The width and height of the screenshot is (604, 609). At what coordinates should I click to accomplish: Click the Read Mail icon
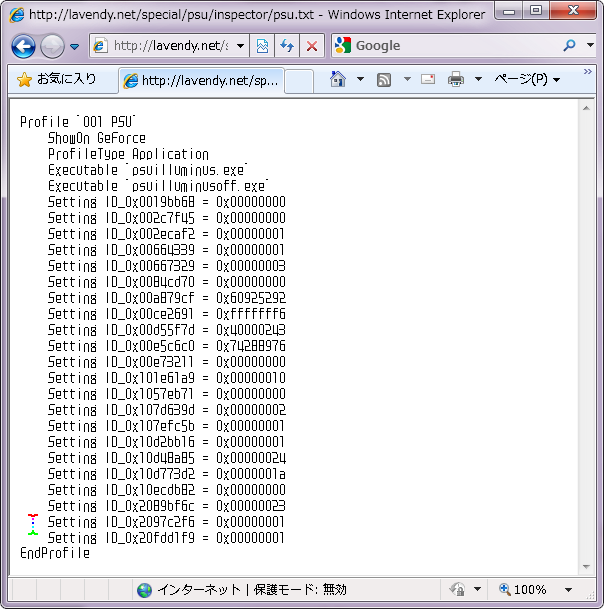428,79
